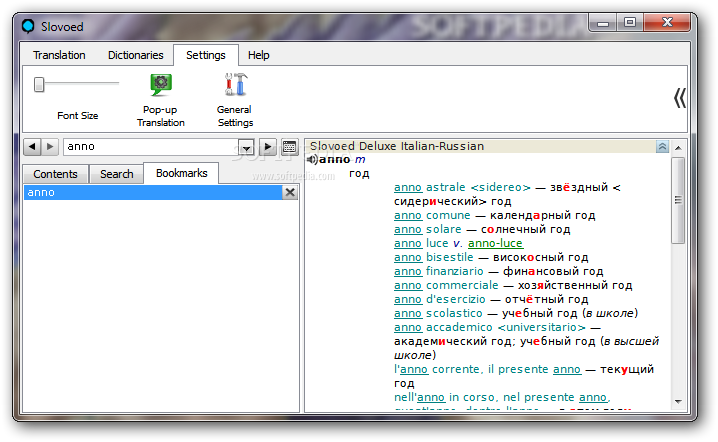Click anno link in 'anno bisestile' line
The height and width of the screenshot is (442, 718).
pos(408,257)
